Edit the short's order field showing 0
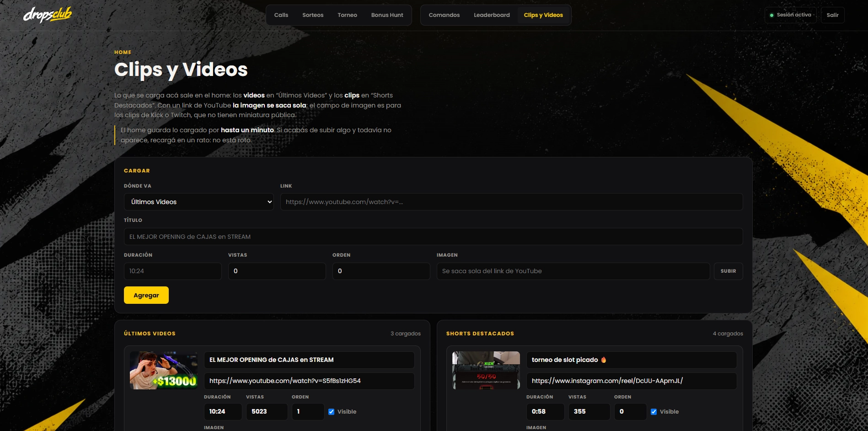Image resolution: width=868 pixels, height=431 pixels. click(631, 411)
